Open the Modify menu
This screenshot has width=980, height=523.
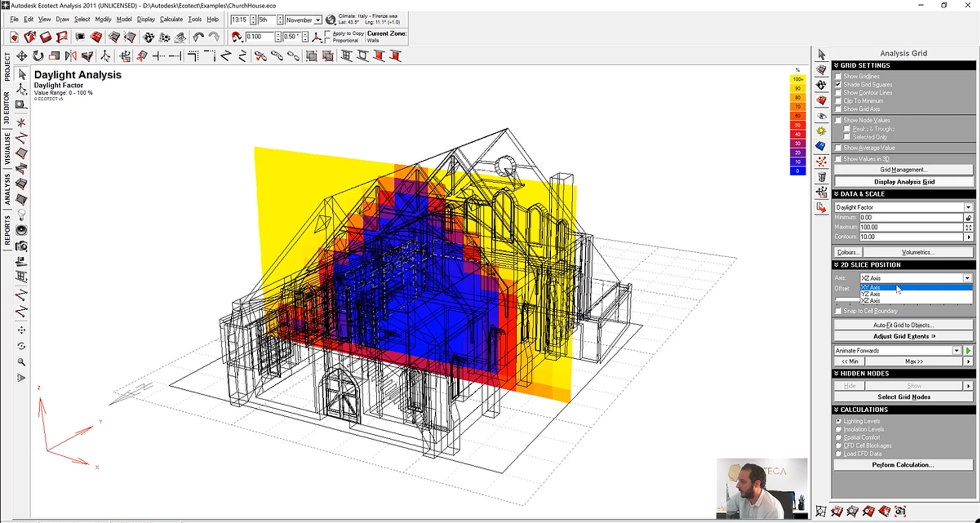pos(103,19)
